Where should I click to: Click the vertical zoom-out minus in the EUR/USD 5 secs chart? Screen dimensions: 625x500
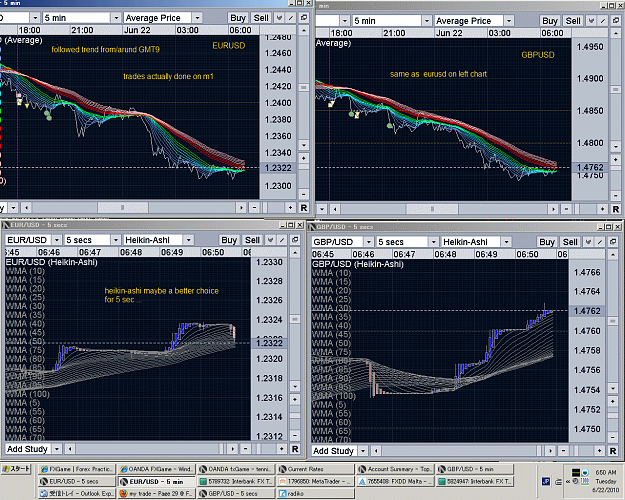[x=295, y=435]
